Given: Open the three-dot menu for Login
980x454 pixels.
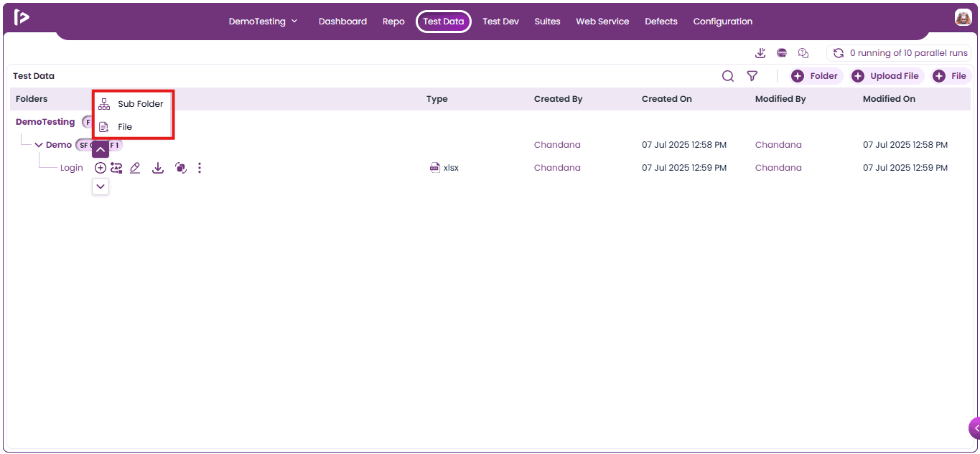Looking at the screenshot, I should click(x=200, y=168).
